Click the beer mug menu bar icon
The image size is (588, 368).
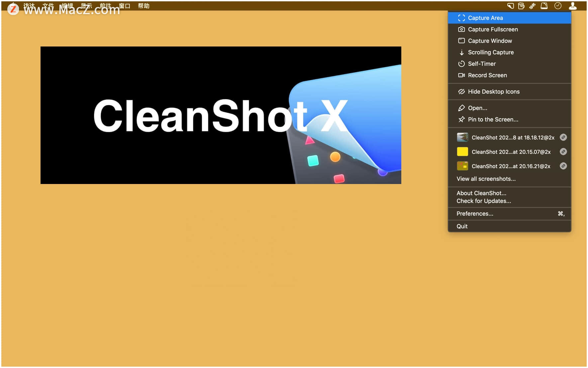click(521, 6)
